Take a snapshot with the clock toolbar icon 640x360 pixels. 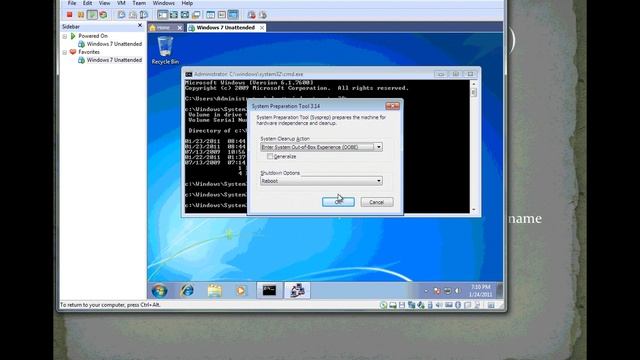click(121, 15)
